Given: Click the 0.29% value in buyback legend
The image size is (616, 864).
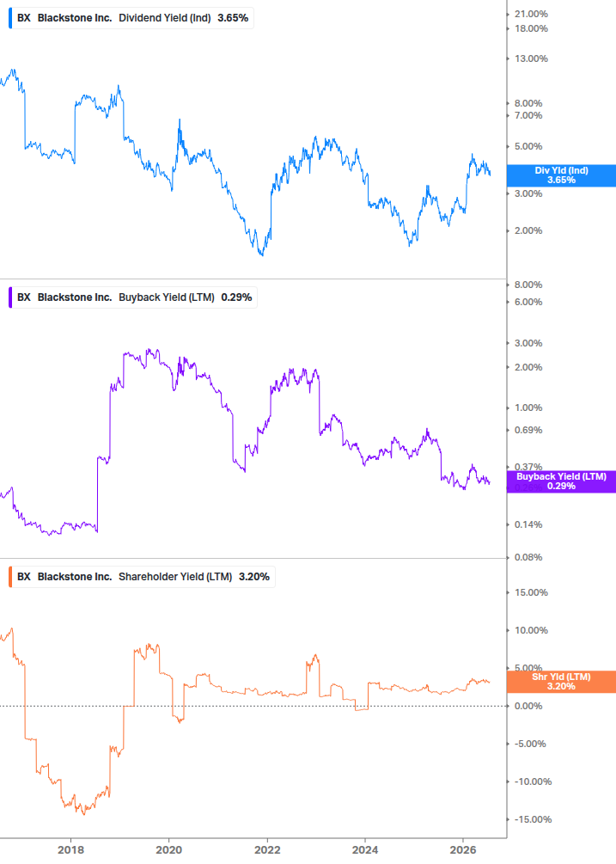Looking at the screenshot, I should click(x=237, y=297).
